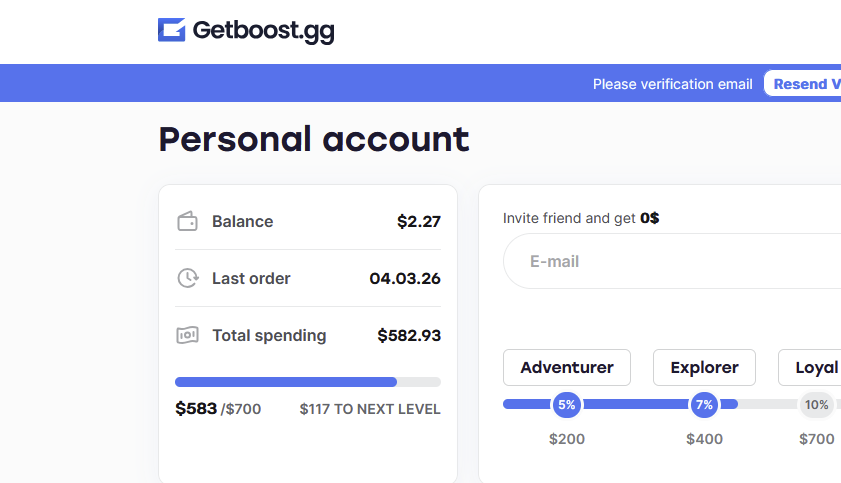Select the Loyal level tab
The width and height of the screenshot is (841, 483).
pyautogui.click(x=810, y=367)
